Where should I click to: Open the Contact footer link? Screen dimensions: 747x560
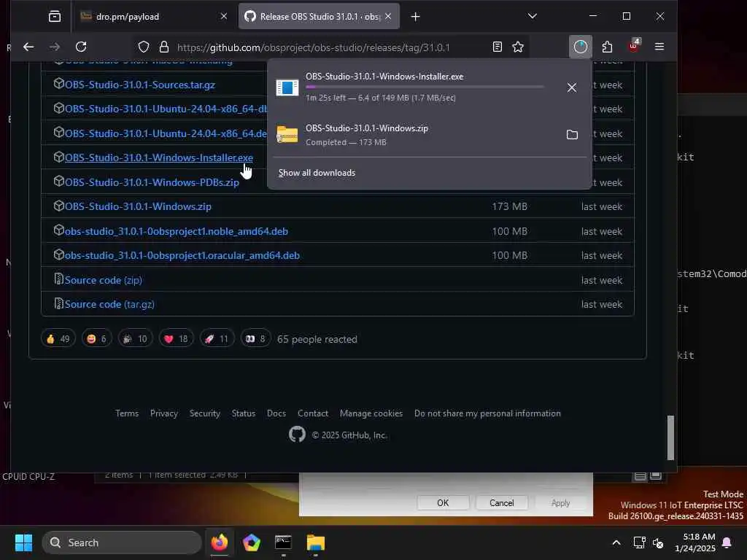click(x=313, y=413)
